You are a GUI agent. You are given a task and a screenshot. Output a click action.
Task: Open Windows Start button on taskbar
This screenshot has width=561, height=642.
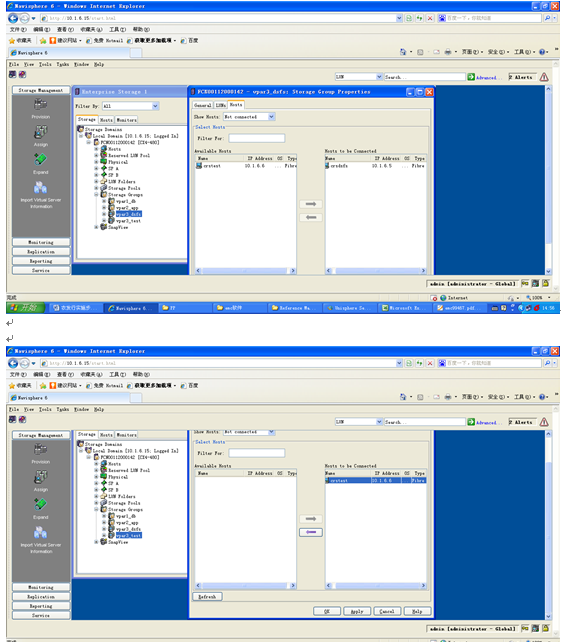click(25, 307)
